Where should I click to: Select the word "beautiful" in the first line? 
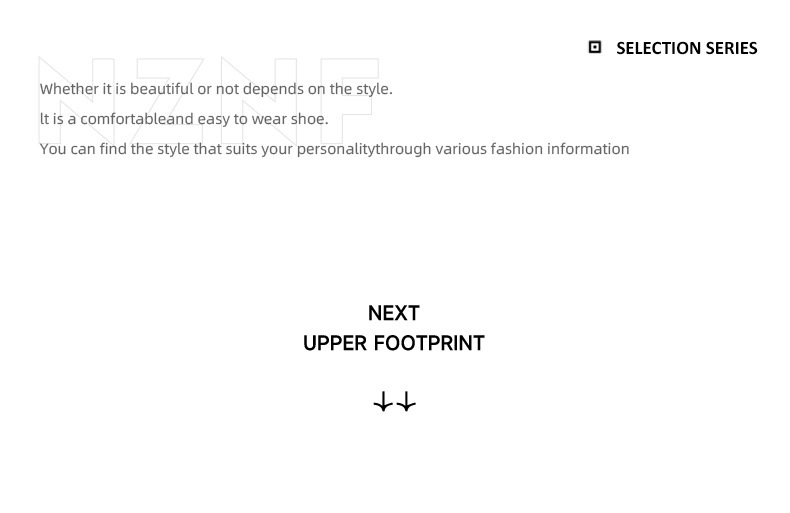pos(161,89)
